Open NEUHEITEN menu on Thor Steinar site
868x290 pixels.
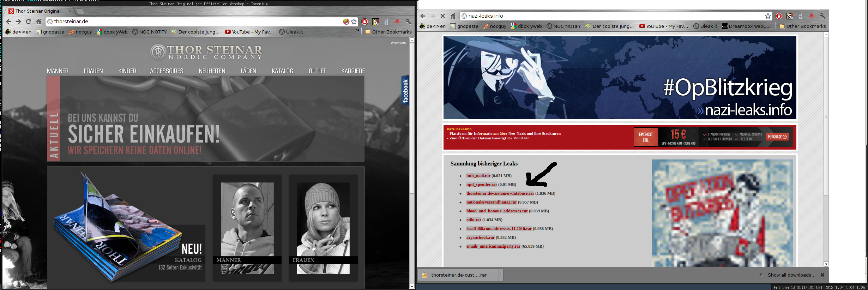pyautogui.click(x=212, y=71)
